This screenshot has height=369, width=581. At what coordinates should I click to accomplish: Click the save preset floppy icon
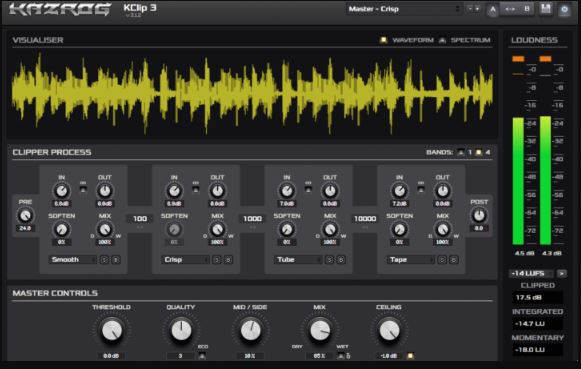545,9
